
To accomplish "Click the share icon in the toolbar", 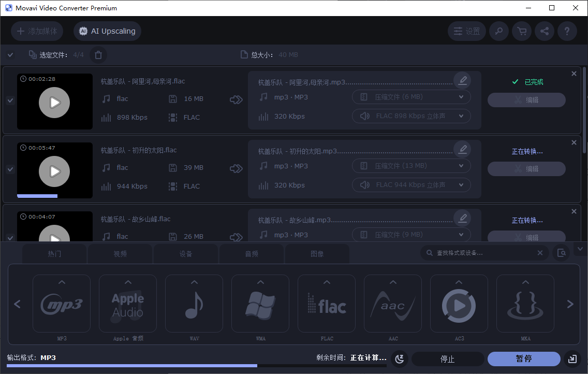I will [544, 31].
